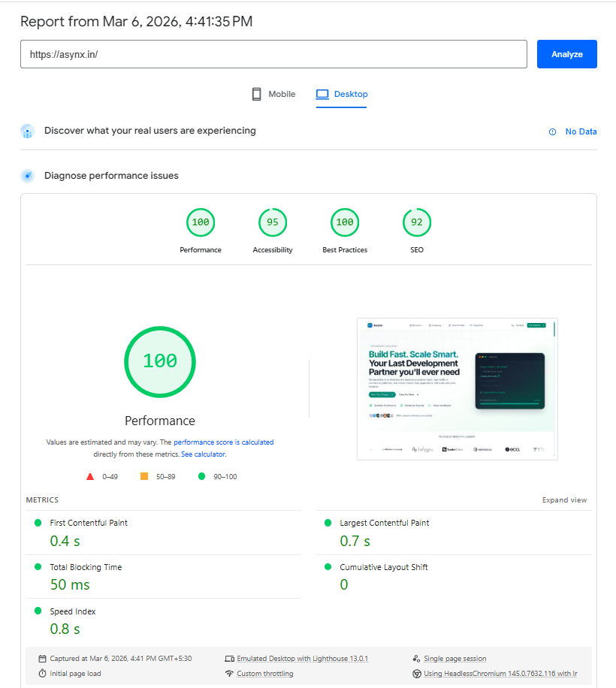Click the Accessibility category label
This screenshot has height=688, width=616.
pyautogui.click(x=273, y=249)
